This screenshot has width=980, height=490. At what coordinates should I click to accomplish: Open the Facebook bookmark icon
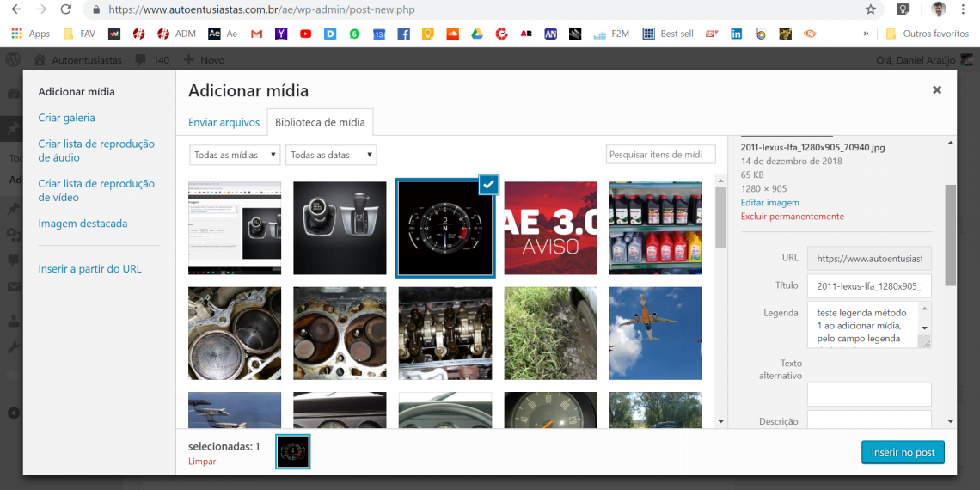pos(403,34)
